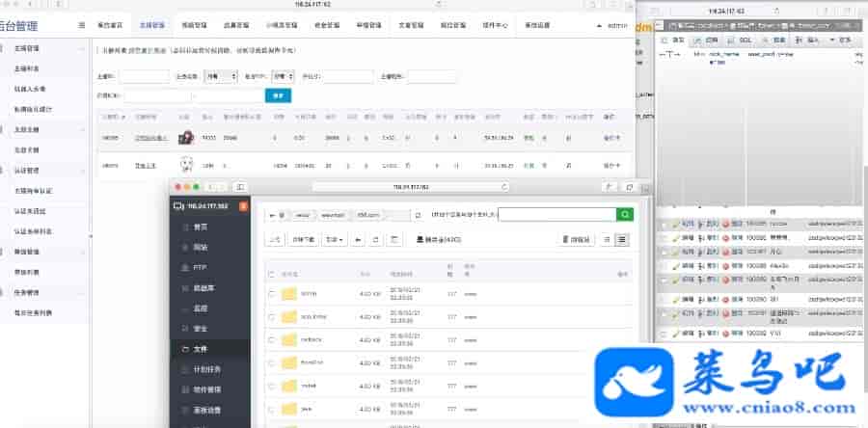This screenshot has width=868, height=428.
Task: Click the back arrow in file path bar
Action: (x=275, y=215)
